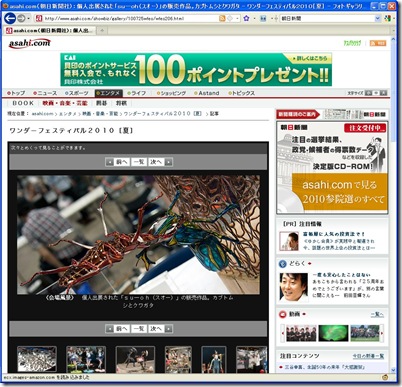The image size is (402, 387).
Task: Click the purple bookmark star icon
Action: [x=246, y=19]
